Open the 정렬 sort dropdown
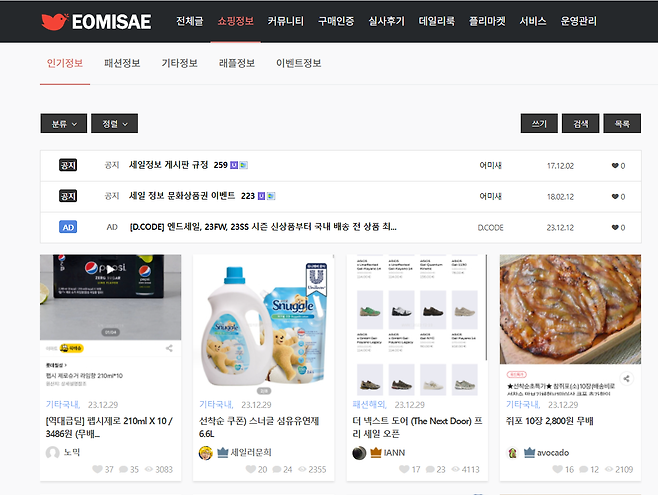This screenshot has height=495, width=658. tap(115, 123)
